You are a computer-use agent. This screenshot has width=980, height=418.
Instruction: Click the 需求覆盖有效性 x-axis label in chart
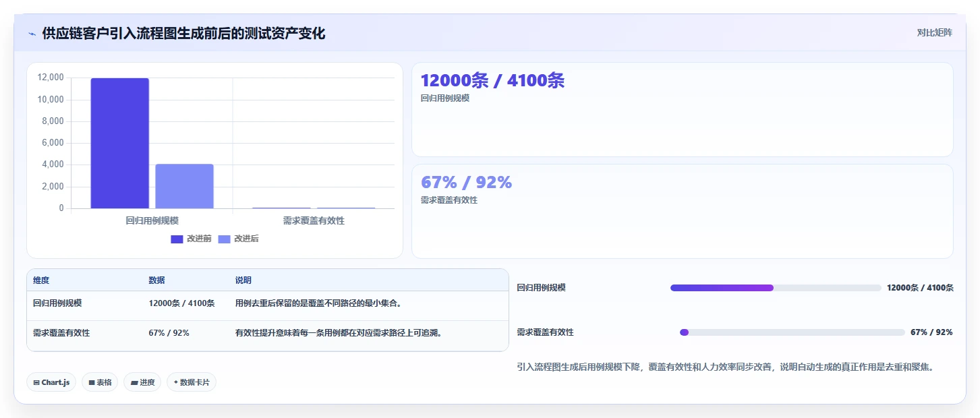(314, 220)
